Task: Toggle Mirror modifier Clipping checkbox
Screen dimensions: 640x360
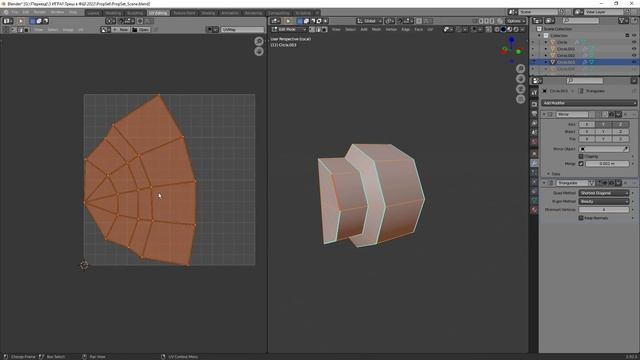Action: (581, 156)
